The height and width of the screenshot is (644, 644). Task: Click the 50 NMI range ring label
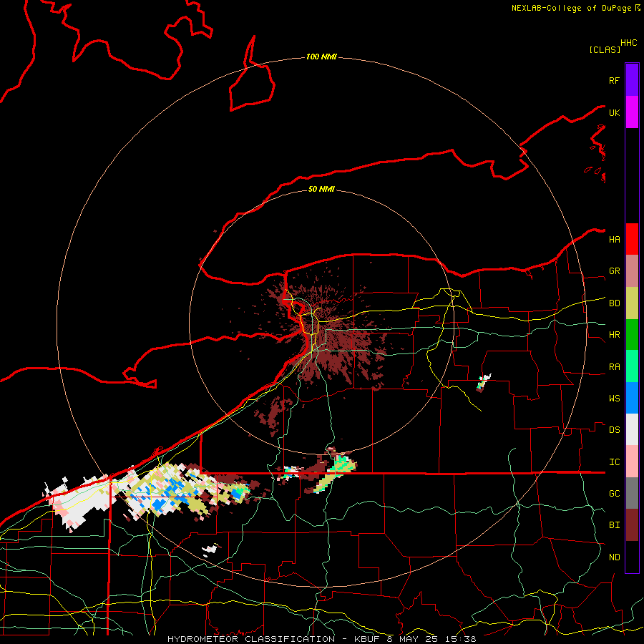point(321,189)
